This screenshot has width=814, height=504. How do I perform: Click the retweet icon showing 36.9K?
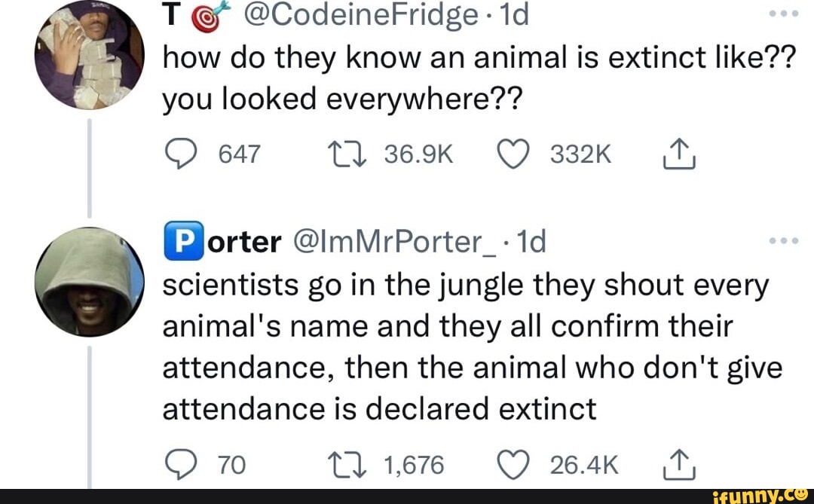(347, 152)
